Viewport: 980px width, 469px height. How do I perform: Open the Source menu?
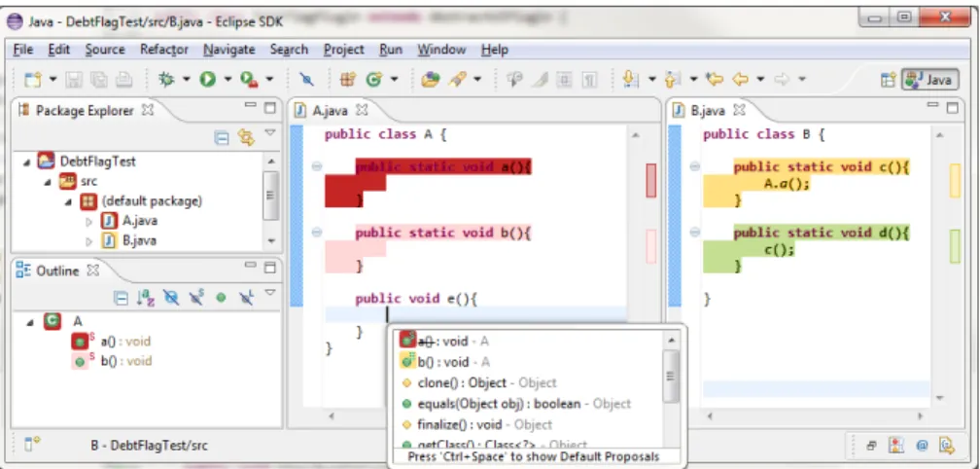(x=105, y=50)
